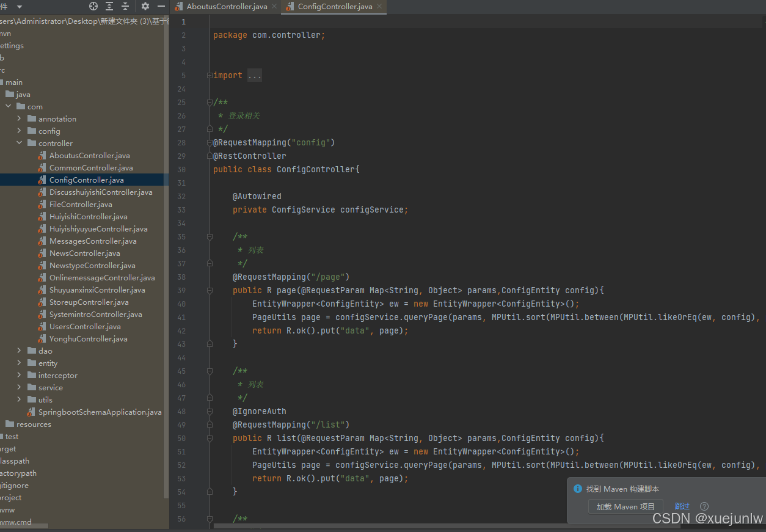Image resolution: width=766 pixels, height=532 pixels.
Task: Open project panel settings gear
Action: click(145, 6)
